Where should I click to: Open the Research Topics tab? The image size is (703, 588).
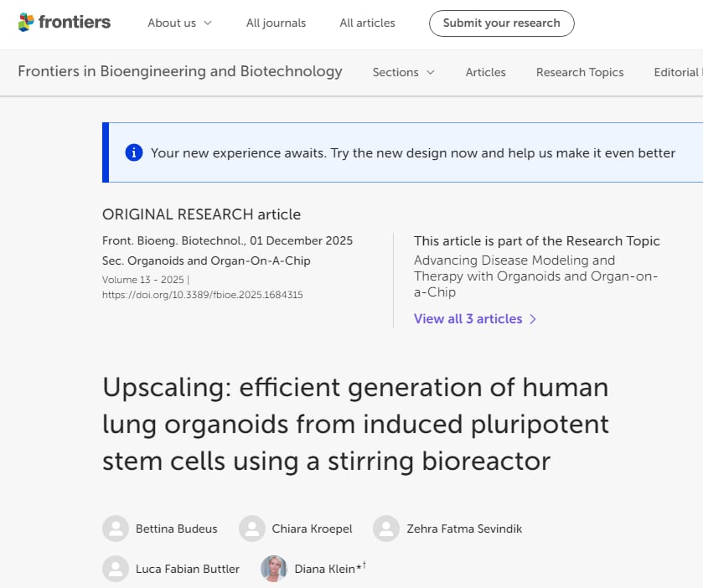[x=580, y=72]
